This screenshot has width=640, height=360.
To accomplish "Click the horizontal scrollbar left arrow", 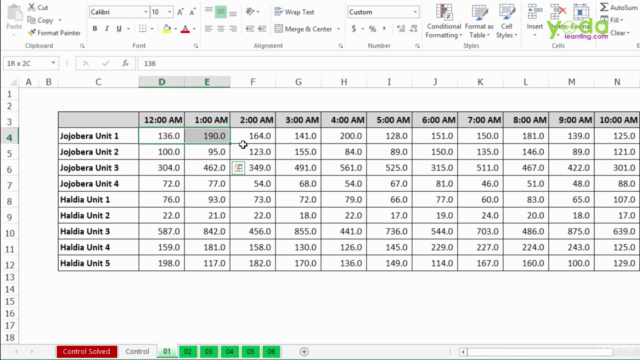I will (463, 352).
